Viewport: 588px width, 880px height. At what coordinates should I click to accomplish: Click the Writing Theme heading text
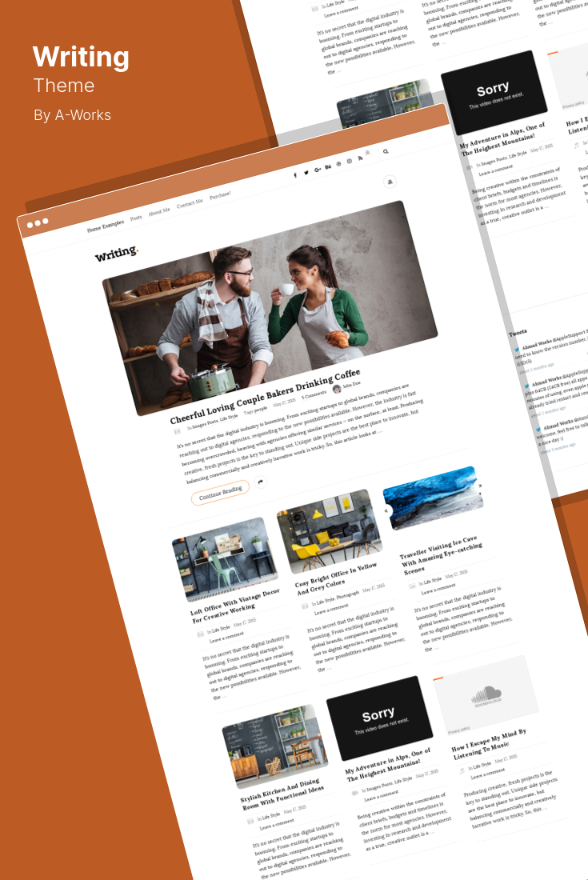click(x=81, y=70)
